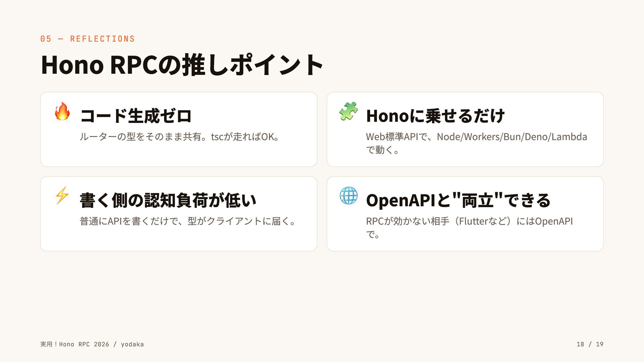Click the '書く側の認知負荷が低い' heading

tap(168, 200)
